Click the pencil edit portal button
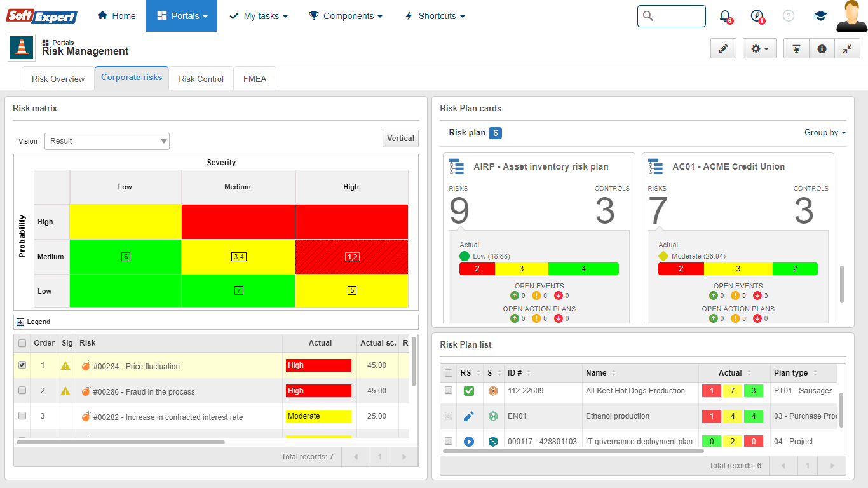Viewport: 868px width, 488px height. (x=723, y=49)
